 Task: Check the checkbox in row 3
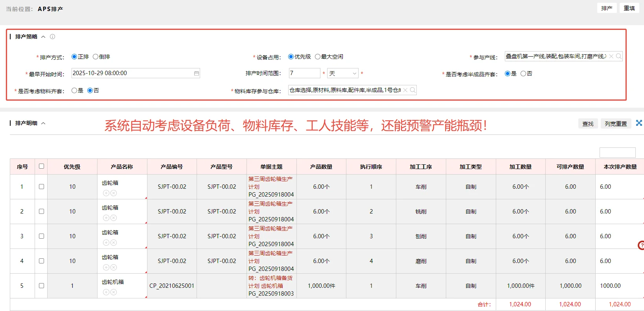[41, 236]
